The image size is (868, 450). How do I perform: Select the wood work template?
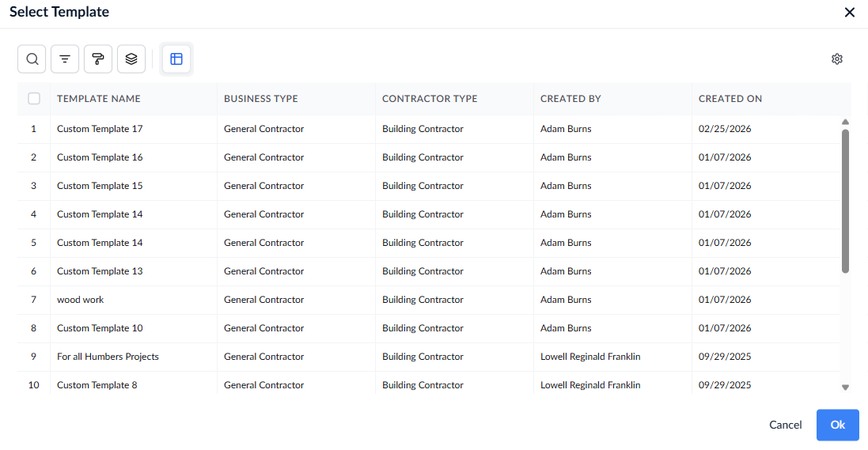click(x=429, y=300)
